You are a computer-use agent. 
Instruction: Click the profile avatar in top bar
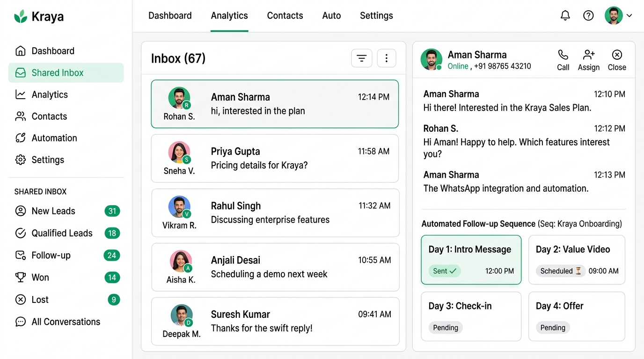(x=614, y=15)
